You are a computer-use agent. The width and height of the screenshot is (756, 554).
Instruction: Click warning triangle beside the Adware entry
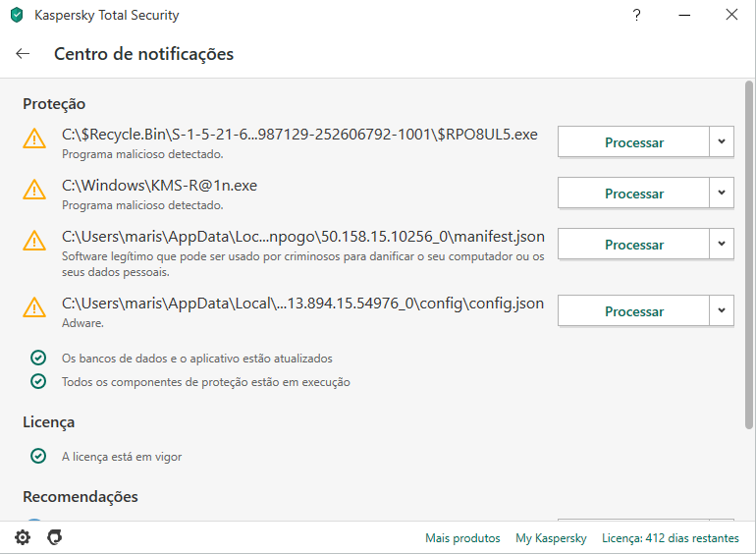[x=34, y=307]
